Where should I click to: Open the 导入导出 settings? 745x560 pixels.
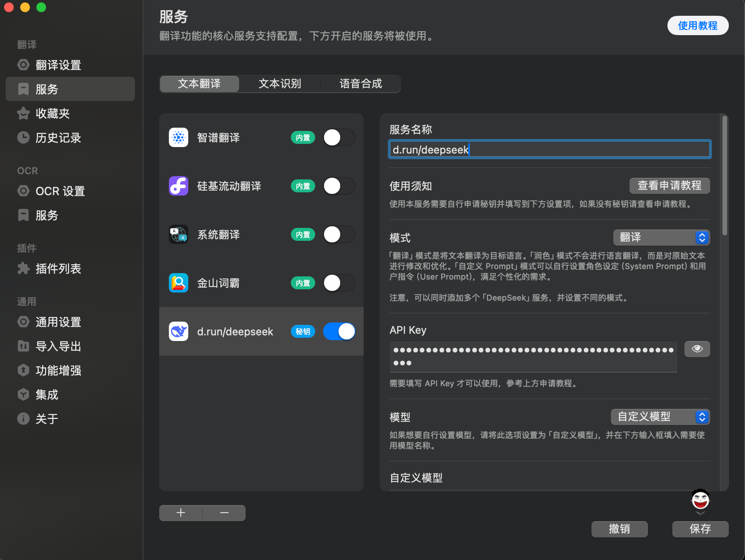click(x=58, y=346)
